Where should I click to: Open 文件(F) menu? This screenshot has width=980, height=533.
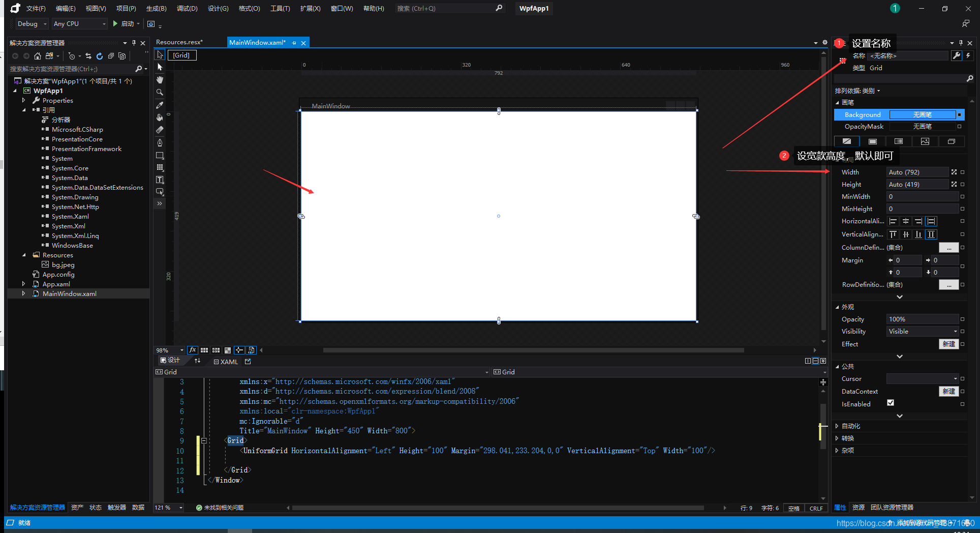coord(36,9)
